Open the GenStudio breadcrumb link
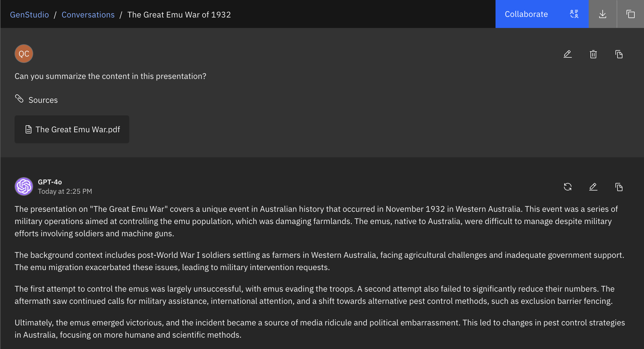Image resolution: width=644 pixels, height=349 pixels. 29,15
